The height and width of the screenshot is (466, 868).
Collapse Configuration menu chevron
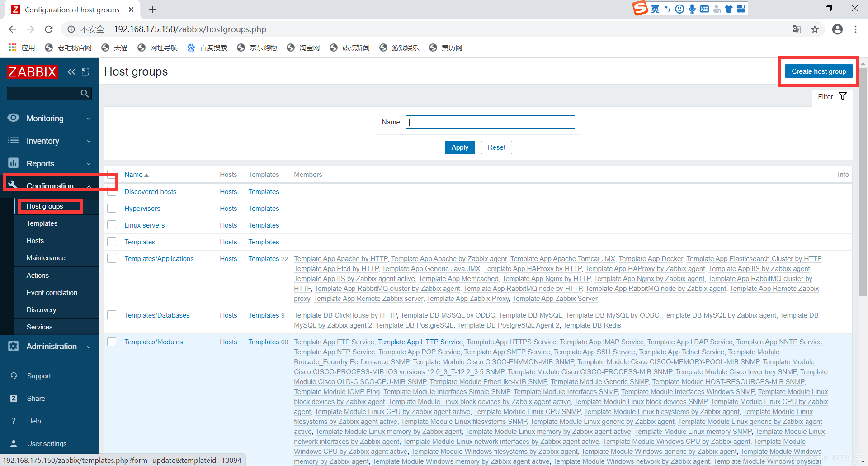(x=89, y=186)
